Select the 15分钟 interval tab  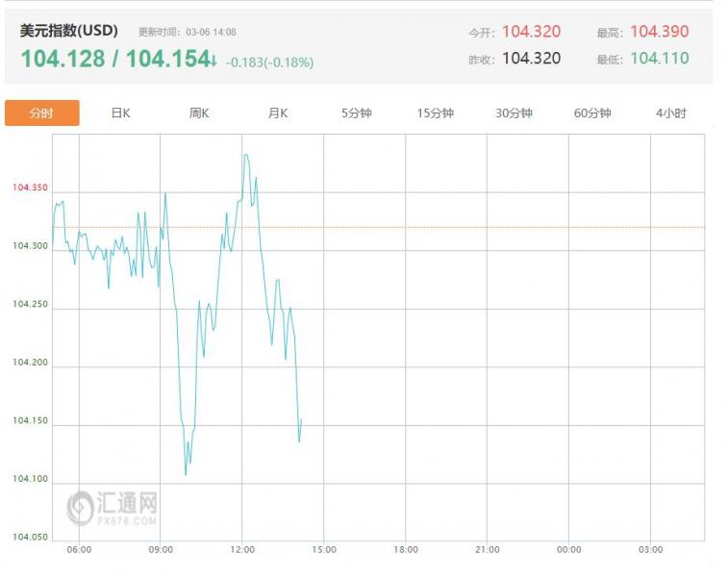tap(435, 113)
